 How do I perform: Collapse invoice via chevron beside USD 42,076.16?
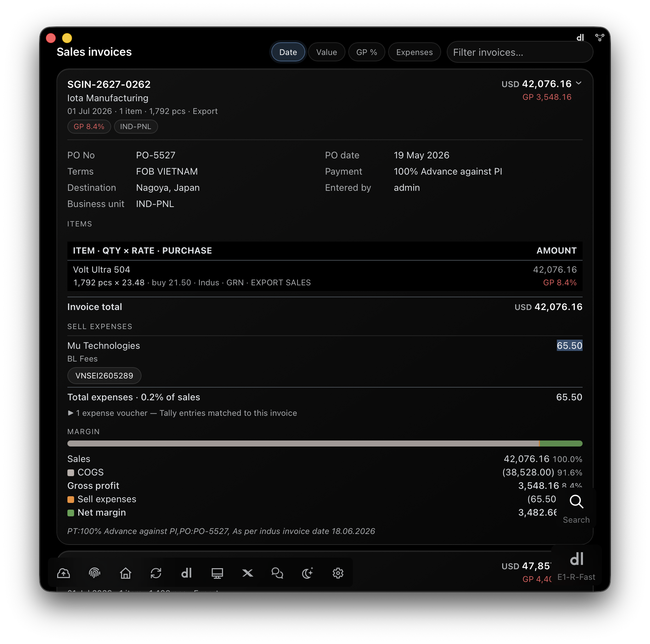[x=579, y=83]
